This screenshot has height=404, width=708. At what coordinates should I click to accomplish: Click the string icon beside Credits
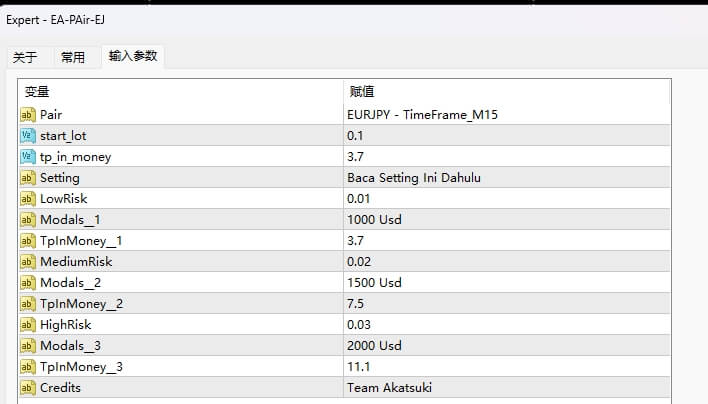28,387
